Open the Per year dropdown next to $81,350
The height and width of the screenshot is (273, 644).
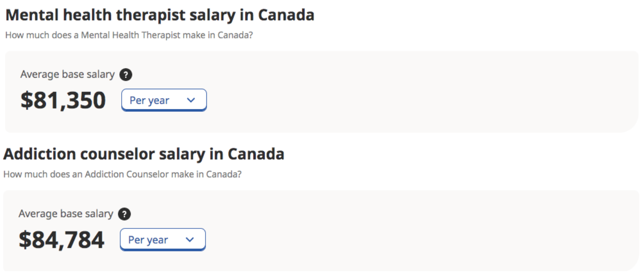tap(164, 100)
